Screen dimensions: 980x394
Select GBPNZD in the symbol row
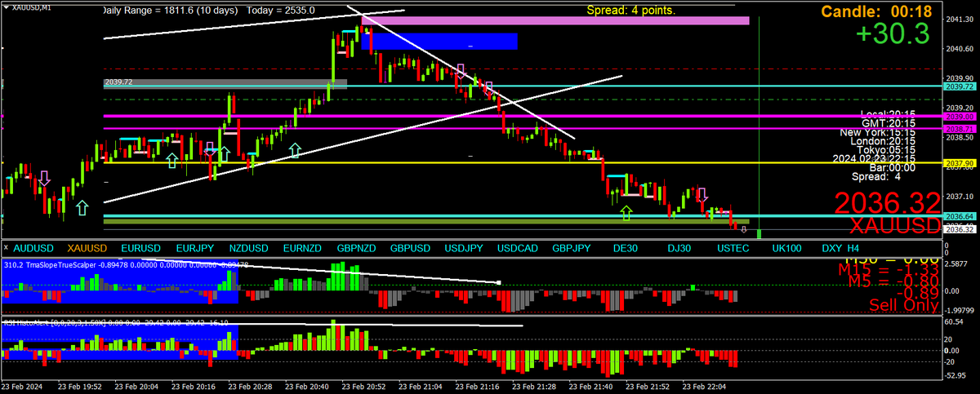coord(357,247)
